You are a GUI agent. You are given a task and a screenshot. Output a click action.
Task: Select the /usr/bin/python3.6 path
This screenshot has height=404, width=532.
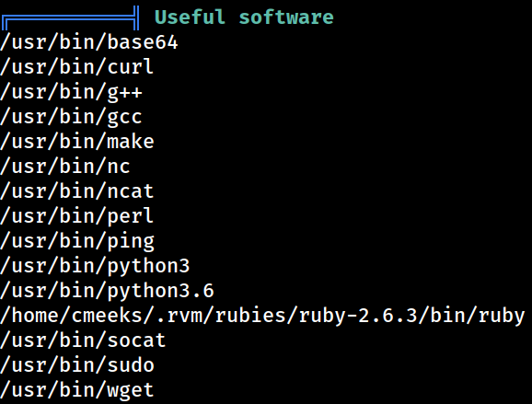107,291
